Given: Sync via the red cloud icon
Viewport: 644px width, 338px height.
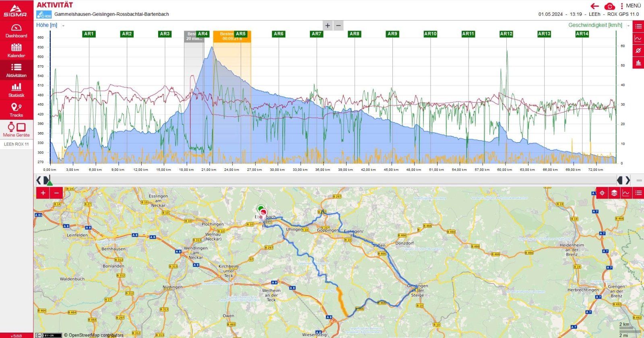Looking at the screenshot, I should point(609,6).
